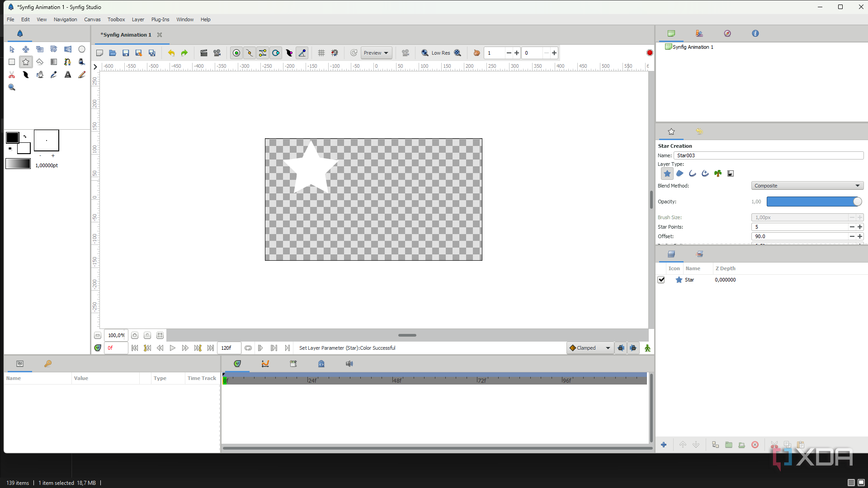This screenshot has height=488, width=868.
Task: Toggle position handles display
Action: click(236, 53)
